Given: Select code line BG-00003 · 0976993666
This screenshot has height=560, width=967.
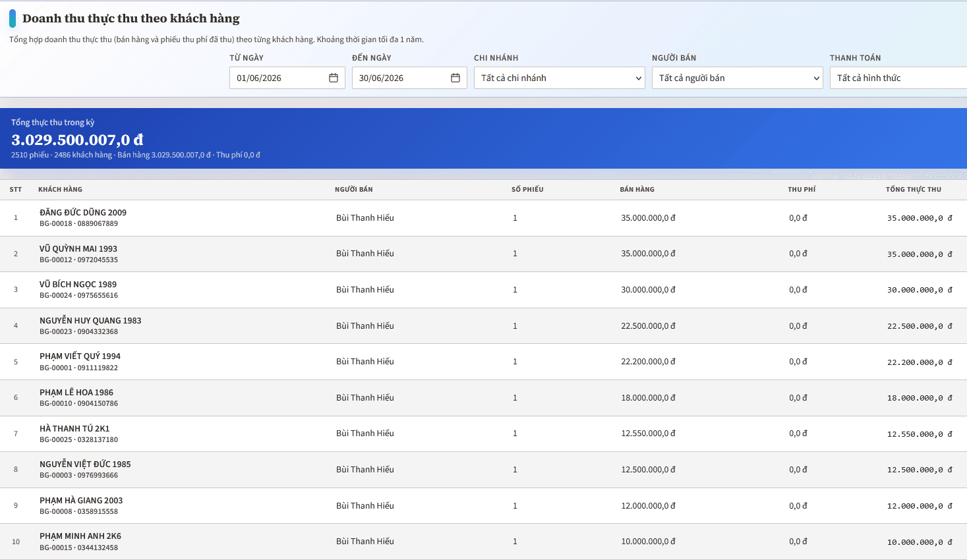Looking at the screenshot, I should pos(78,475).
